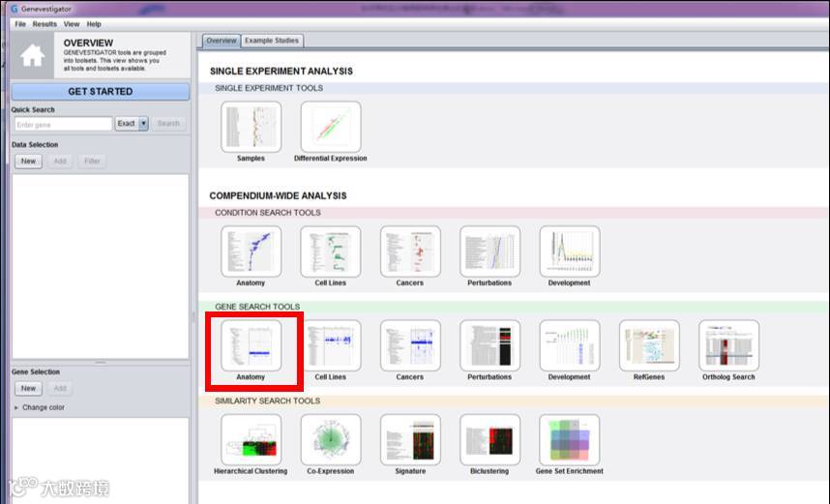The height and width of the screenshot is (504, 830).
Task: Switch to the Example Studies tab
Action: click(x=272, y=41)
